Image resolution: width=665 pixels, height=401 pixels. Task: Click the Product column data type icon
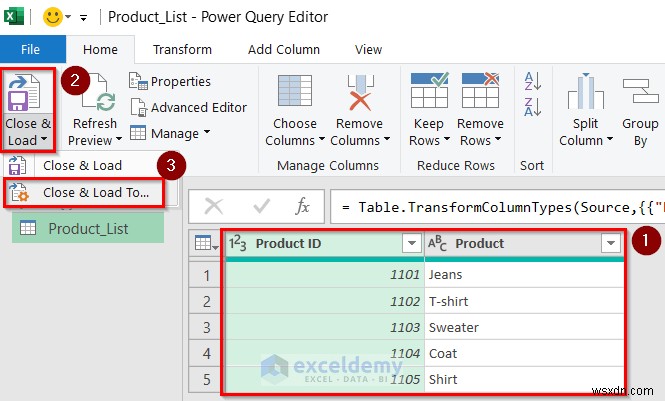tap(437, 243)
